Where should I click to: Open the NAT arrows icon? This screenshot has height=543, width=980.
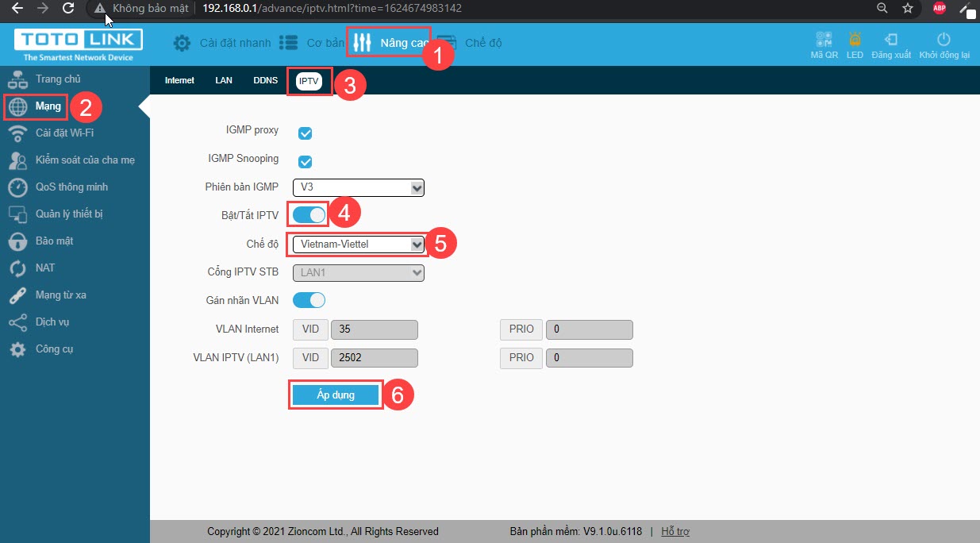(x=17, y=268)
